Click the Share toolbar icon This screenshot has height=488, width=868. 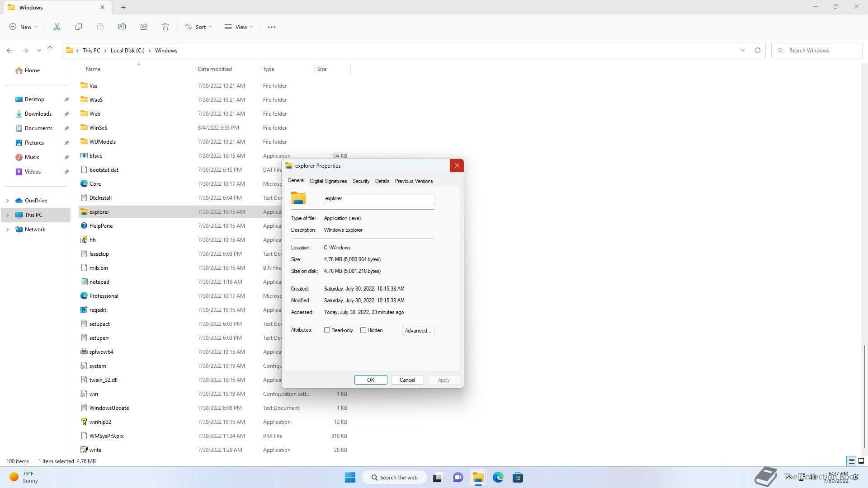144,27
